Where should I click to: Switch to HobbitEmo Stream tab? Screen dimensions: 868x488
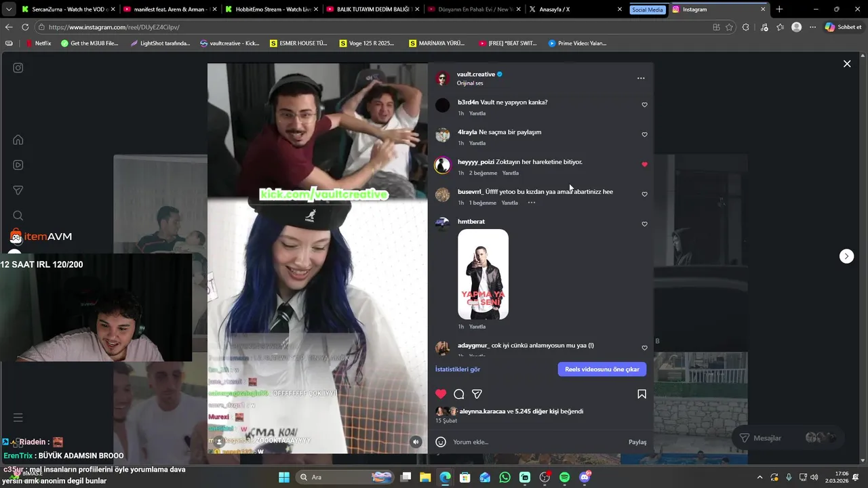click(x=271, y=9)
